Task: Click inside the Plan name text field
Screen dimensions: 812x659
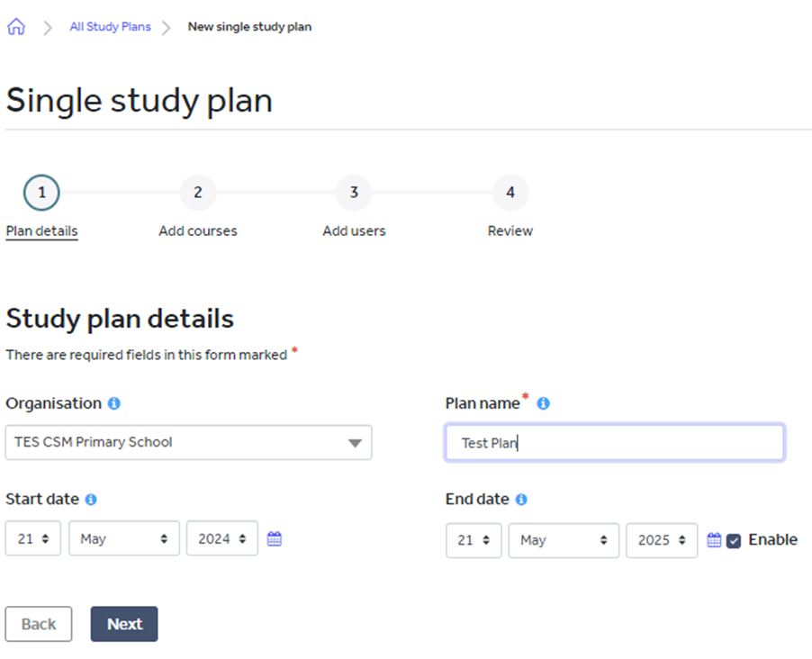Action: tap(615, 442)
